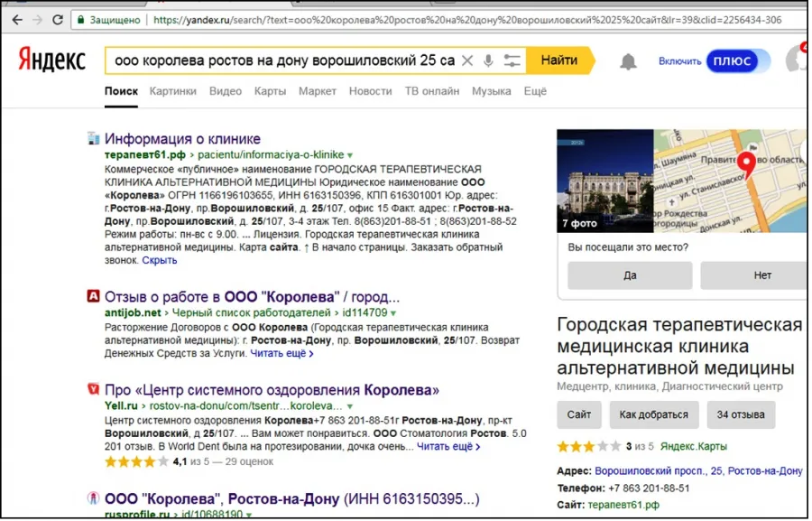Expand the Yell.ru URL dropdown arrow

[350, 406]
